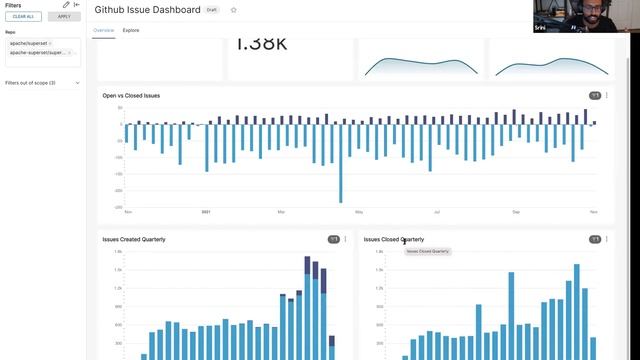
Task: Click the Open vs Closed Issues title
Action: pos(131,96)
